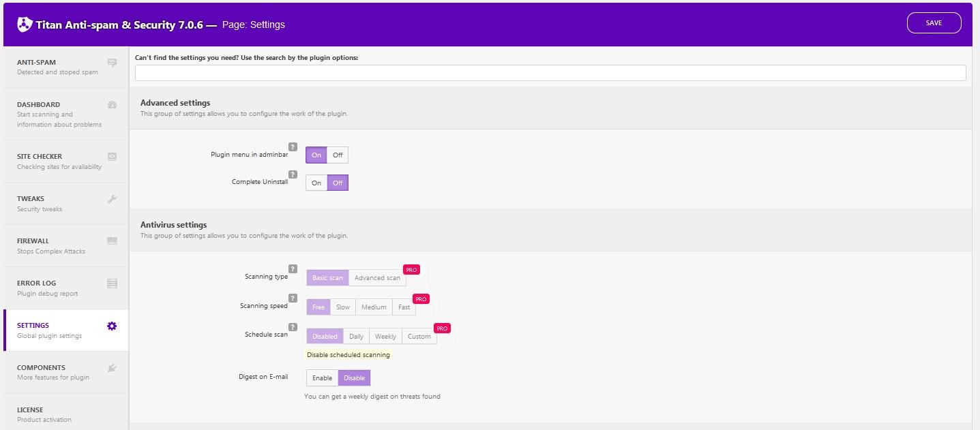980x430 pixels.
Task: Open the Dashboard page
Action: tap(65, 114)
